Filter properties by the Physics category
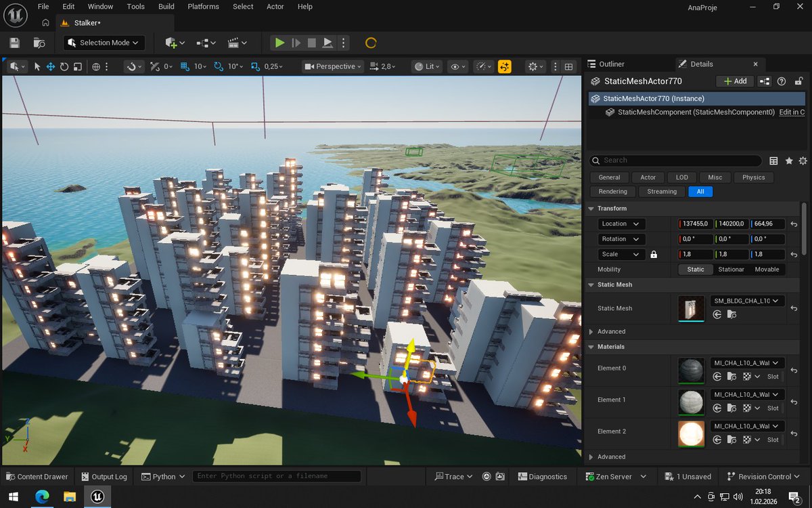This screenshot has width=812, height=508. click(x=753, y=177)
